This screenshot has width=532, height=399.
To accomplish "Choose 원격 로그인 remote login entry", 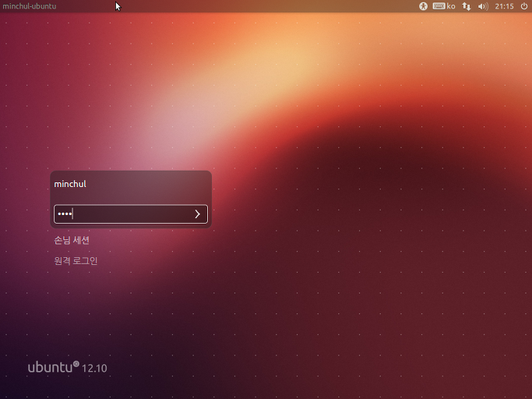I will [x=76, y=261].
